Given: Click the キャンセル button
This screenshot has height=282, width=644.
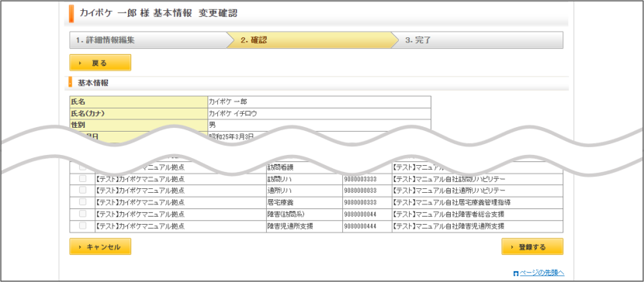Looking at the screenshot, I should click(x=100, y=246).
